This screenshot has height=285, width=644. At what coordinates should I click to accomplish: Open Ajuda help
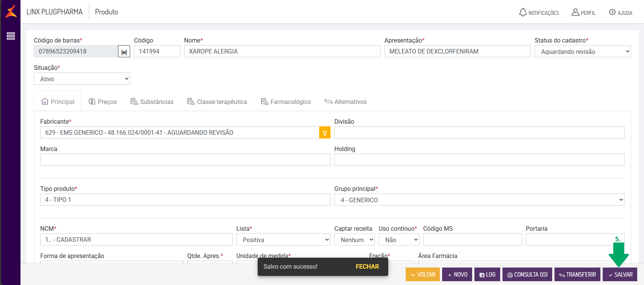(x=620, y=13)
